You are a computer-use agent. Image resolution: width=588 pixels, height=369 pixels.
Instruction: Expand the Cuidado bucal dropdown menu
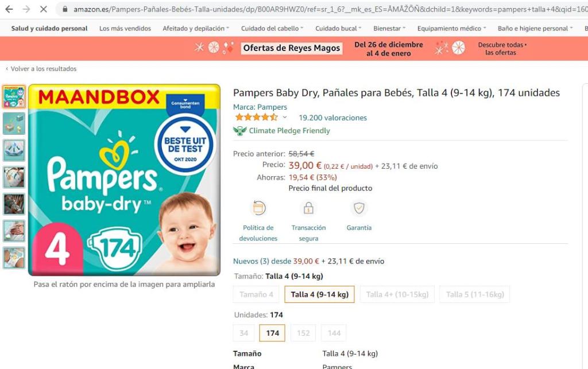click(x=338, y=29)
